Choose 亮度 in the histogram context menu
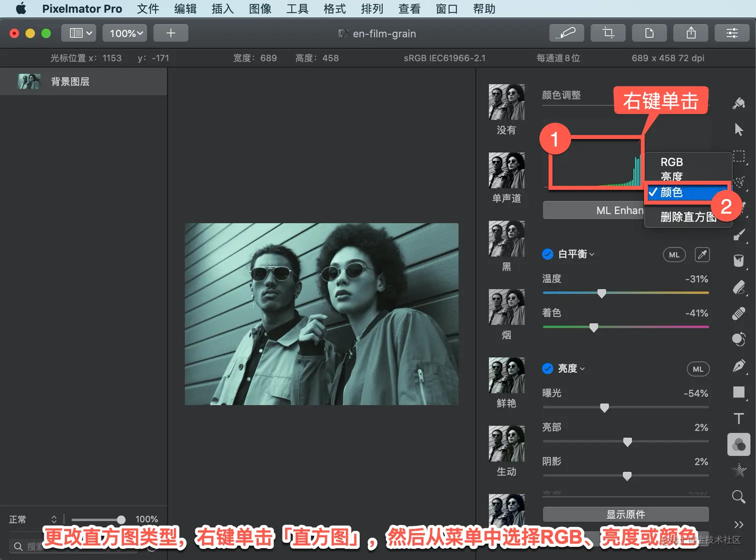 688,176
